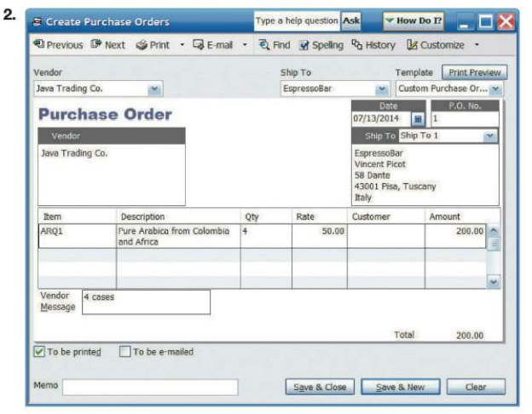
Task: Uncheck the To be printed checkbox
Action: [x=38, y=352]
